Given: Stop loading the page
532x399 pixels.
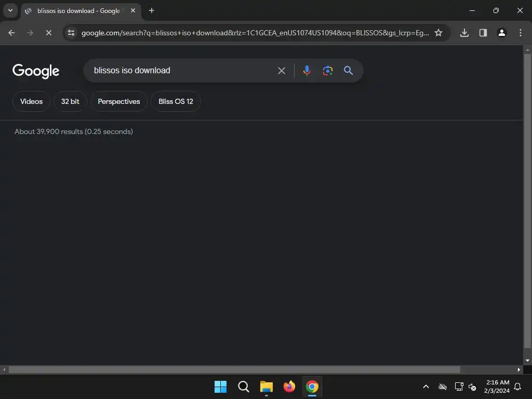Looking at the screenshot, I should (48, 33).
